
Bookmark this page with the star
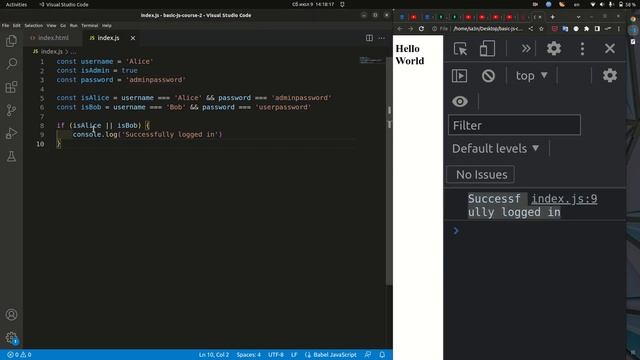(541, 29)
